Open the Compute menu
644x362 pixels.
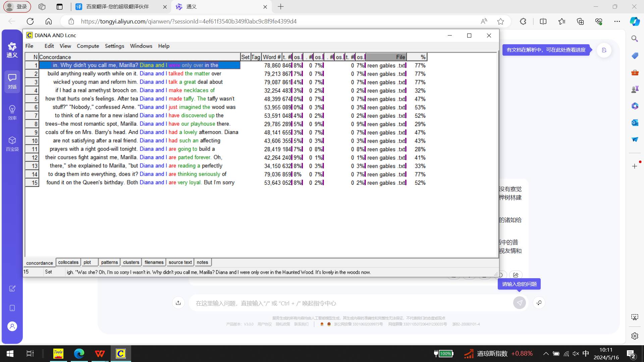88,46
